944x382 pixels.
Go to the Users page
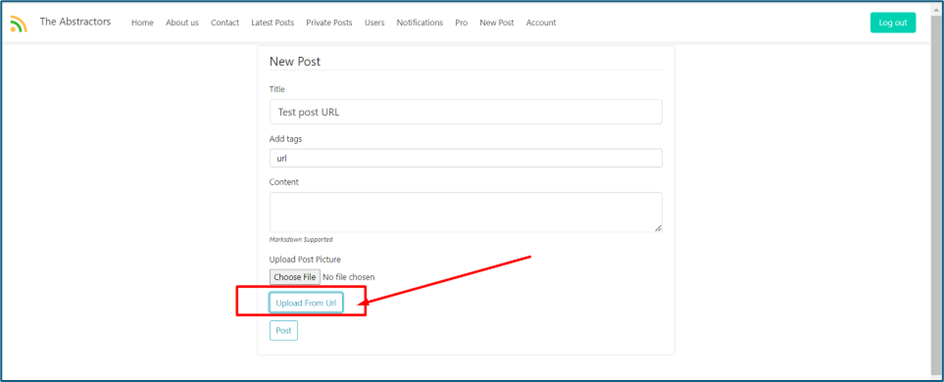click(374, 23)
